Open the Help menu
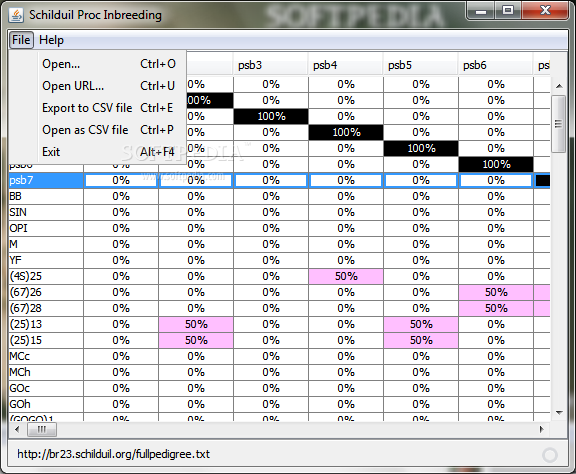The height and width of the screenshot is (474, 576). [51, 40]
